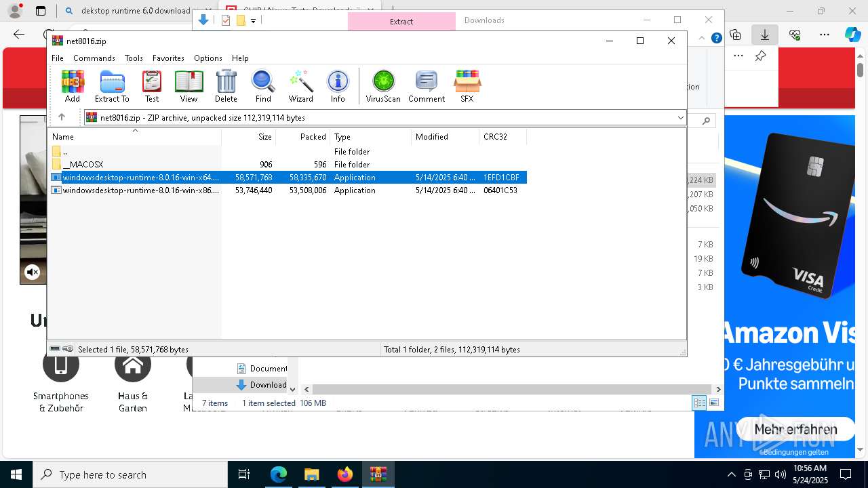Open the Tools menu
The height and width of the screenshot is (488, 868).
134,58
